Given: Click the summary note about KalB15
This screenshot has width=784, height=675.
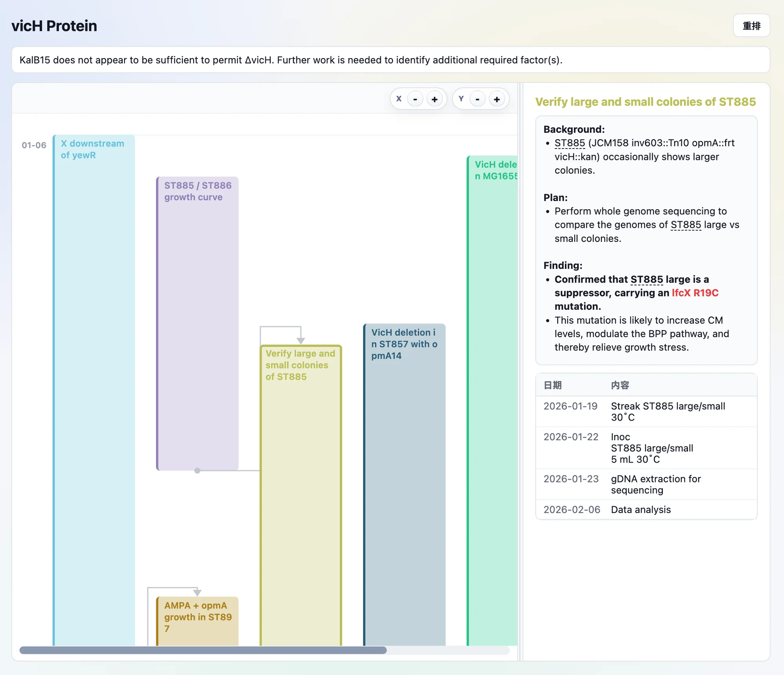Looking at the screenshot, I should pyautogui.click(x=391, y=60).
